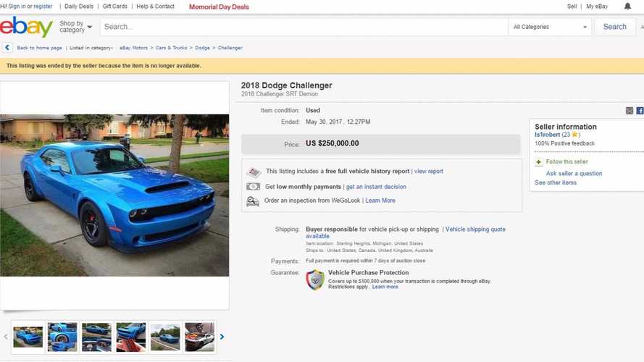Share listing via email envelope icon
The image size is (644, 362).
(x=630, y=110)
